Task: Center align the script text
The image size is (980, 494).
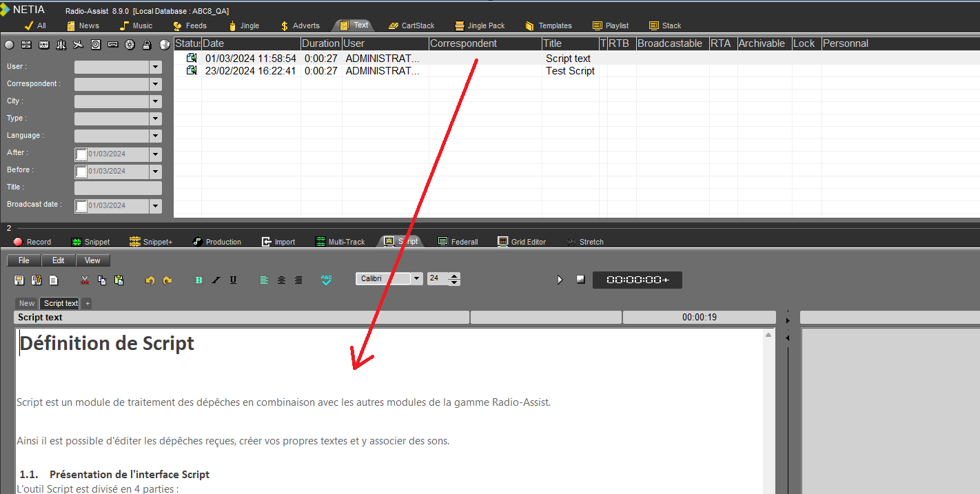Action: [281, 280]
